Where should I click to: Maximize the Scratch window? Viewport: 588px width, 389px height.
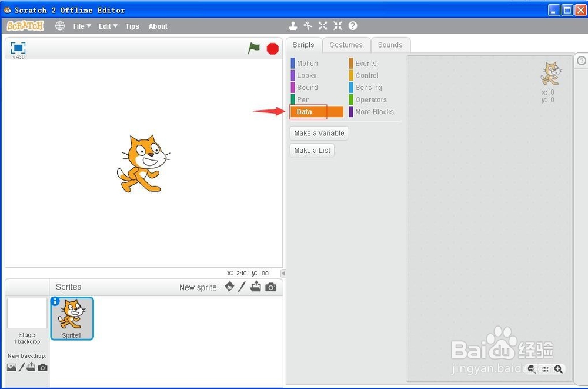pyautogui.click(x=568, y=10)
